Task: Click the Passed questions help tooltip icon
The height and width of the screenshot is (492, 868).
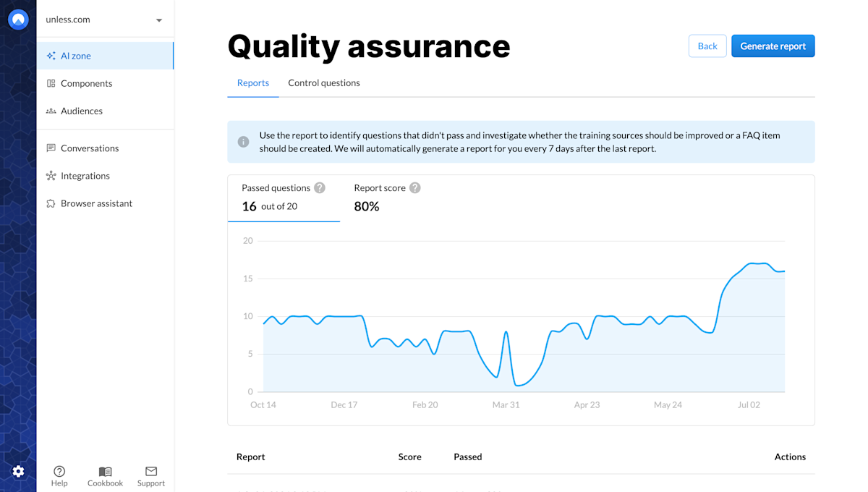Action: [320, 187]
